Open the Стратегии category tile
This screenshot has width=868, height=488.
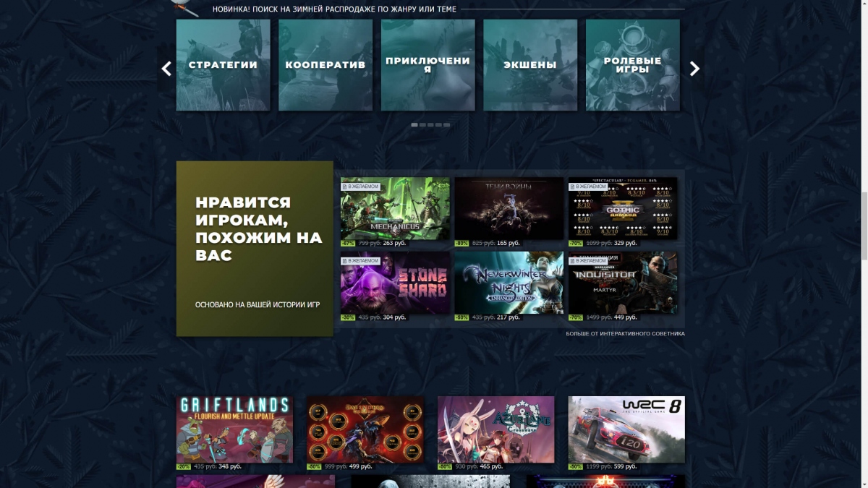point(222,64)
